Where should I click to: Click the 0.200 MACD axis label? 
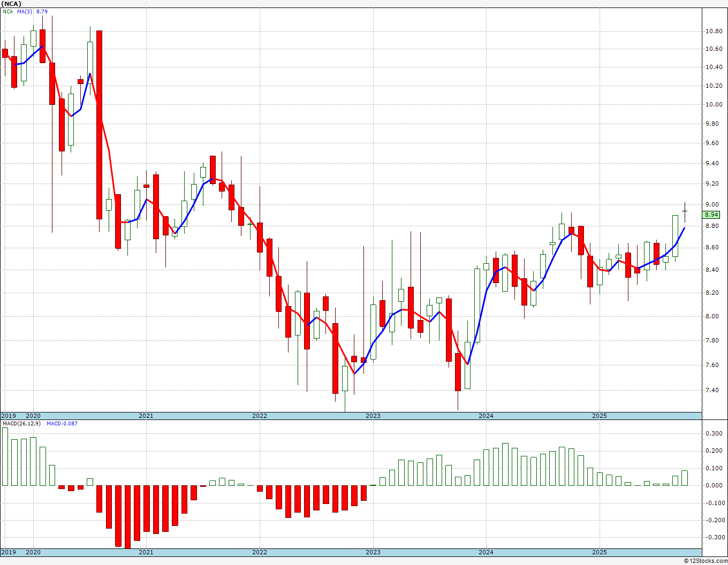pyautogui.click(x=714, y=451)
